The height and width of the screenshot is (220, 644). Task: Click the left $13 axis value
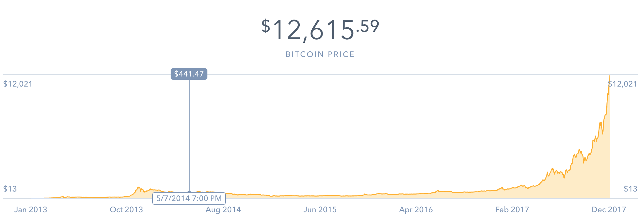10,189
